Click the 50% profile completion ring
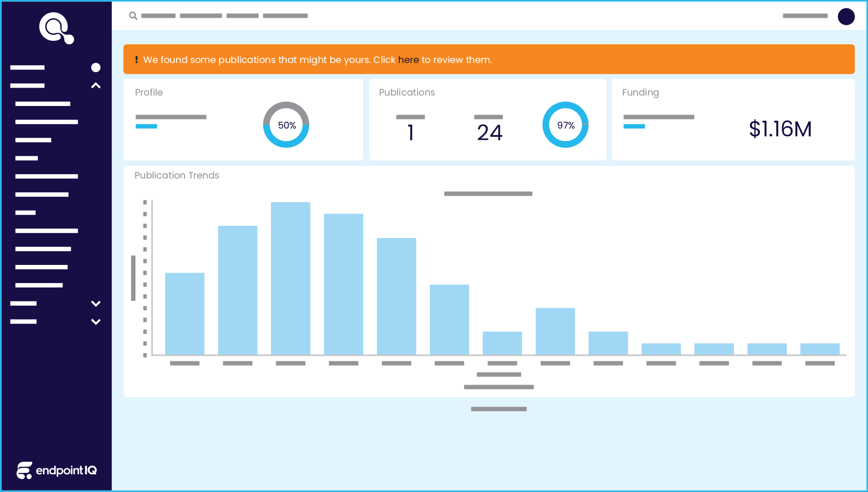This screenshot has width=868, height=492. click(286, 125)
